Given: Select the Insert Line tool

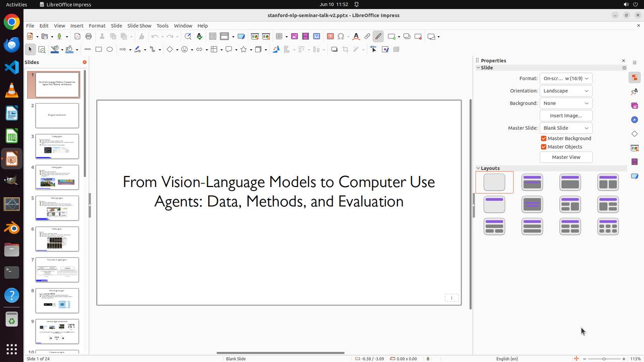Looking at the screenshot, I should pos(88,49).
